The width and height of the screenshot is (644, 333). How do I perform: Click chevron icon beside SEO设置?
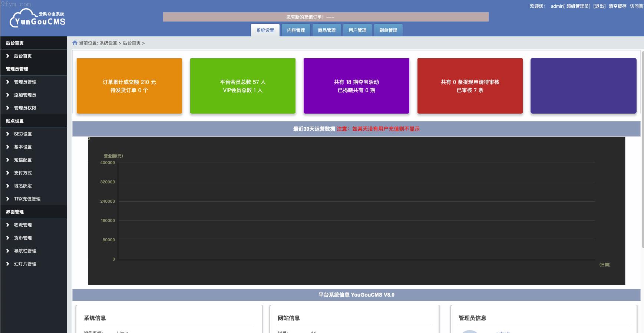tap(8, 134)
